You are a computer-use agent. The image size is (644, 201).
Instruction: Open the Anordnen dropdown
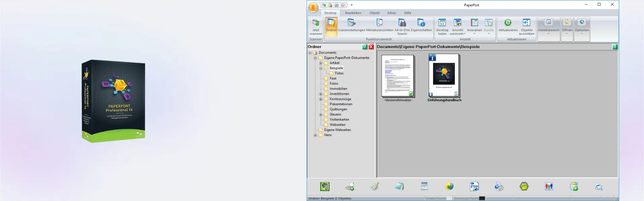tap(474, 27)
